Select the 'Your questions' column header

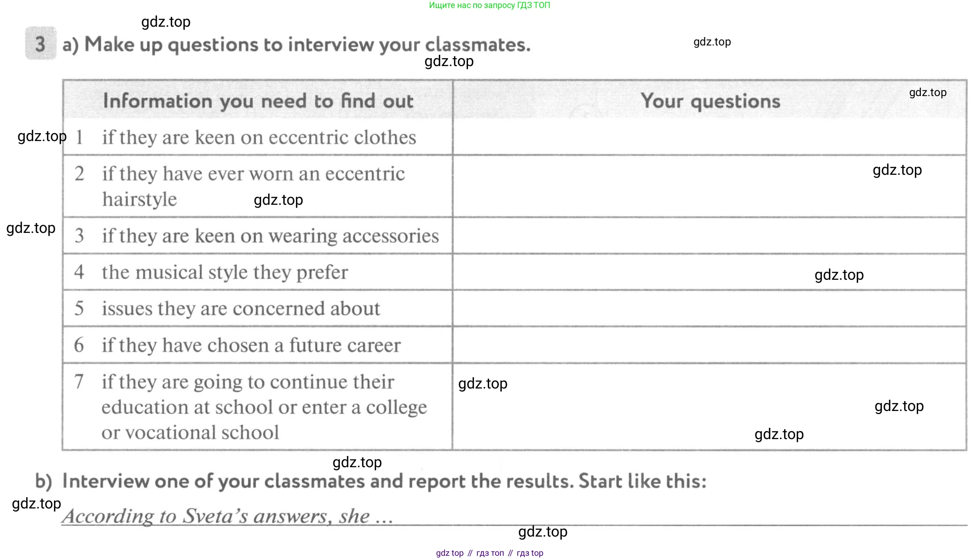710,100
